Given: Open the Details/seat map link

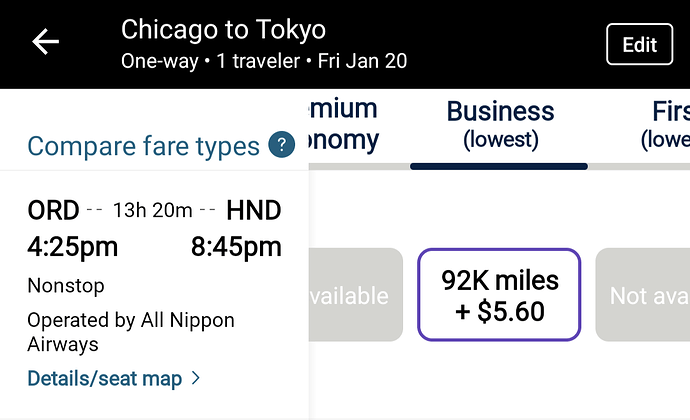Looking at the screenshot, I should coord(105,379).
